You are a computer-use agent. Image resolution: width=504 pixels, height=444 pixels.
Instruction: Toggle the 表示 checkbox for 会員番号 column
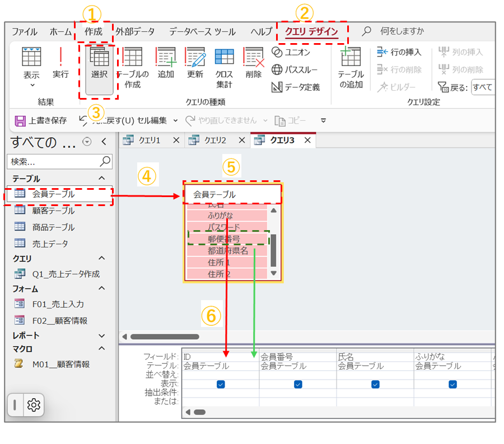[298, 384]
